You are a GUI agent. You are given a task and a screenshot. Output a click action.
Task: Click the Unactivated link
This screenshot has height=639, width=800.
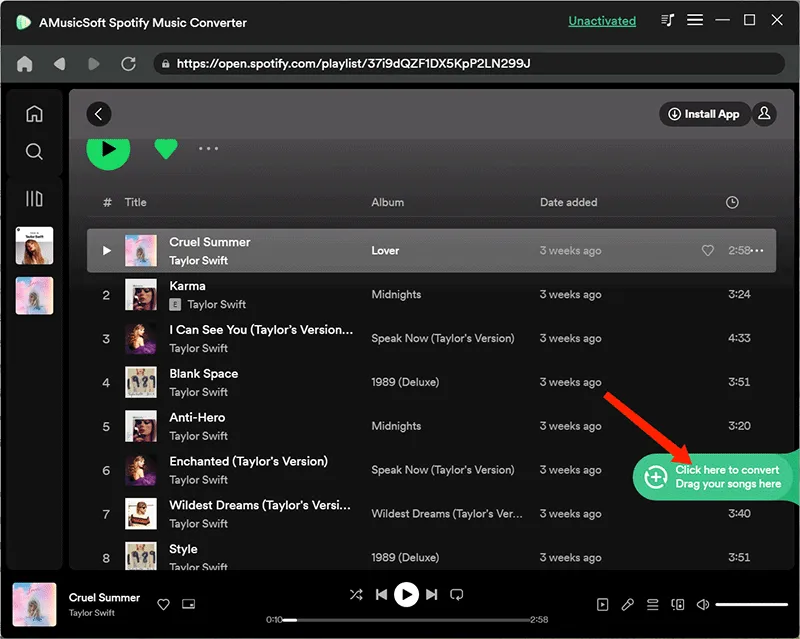pos(602,20)
